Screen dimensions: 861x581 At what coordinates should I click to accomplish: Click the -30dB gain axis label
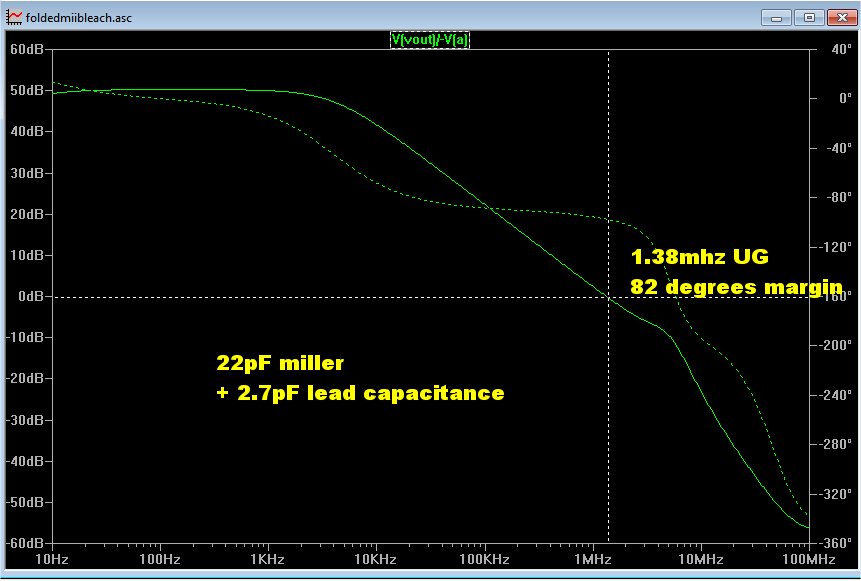[24, 420]
